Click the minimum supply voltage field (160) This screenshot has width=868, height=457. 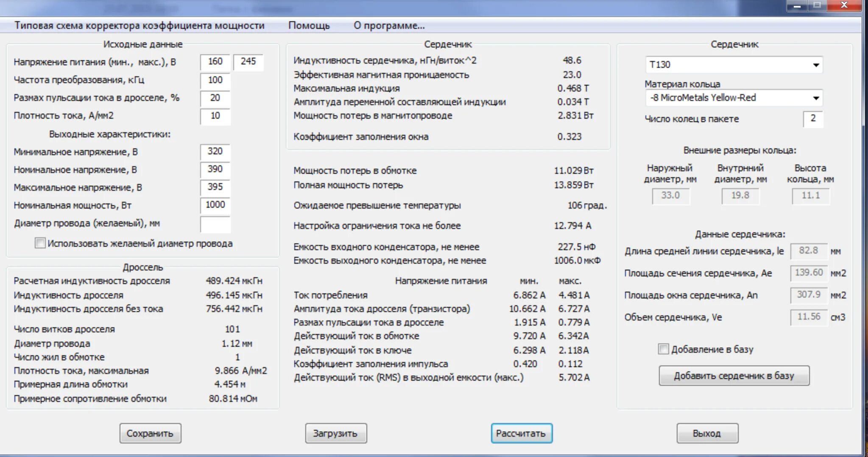215,62
